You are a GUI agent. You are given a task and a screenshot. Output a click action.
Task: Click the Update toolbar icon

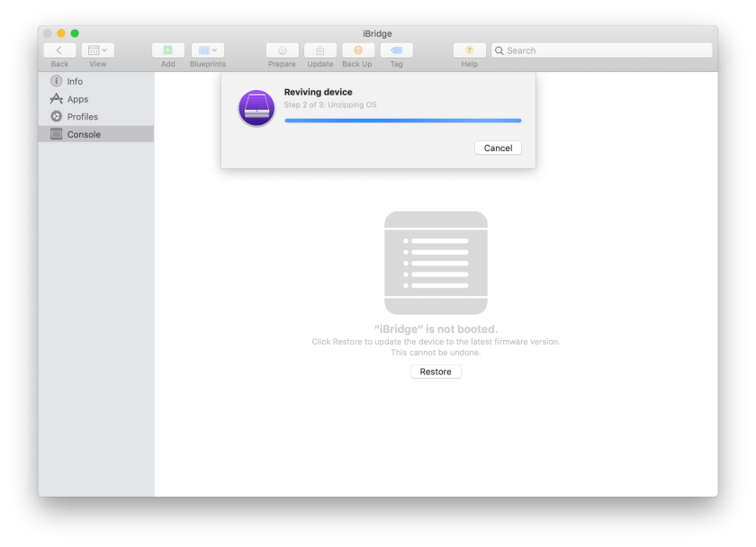(x=320, y=51)
